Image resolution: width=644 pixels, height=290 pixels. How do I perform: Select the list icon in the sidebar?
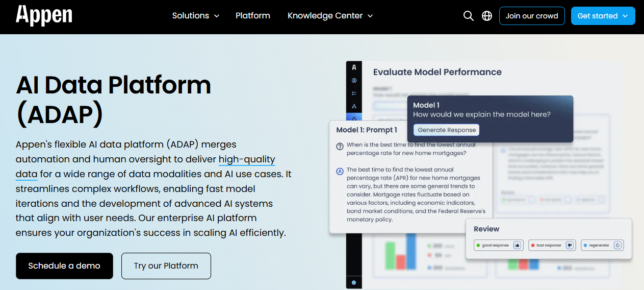354,93
